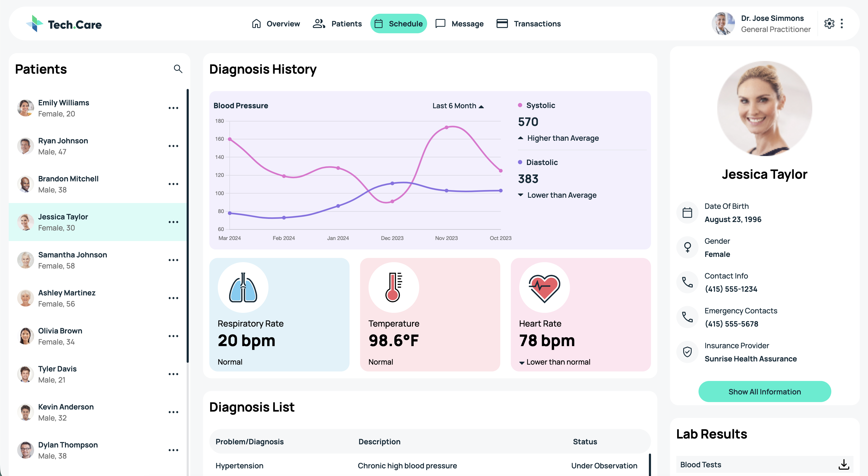Open options menu for Emily Williams
Viewport: 868px width, 476px height.
point(173,108)
